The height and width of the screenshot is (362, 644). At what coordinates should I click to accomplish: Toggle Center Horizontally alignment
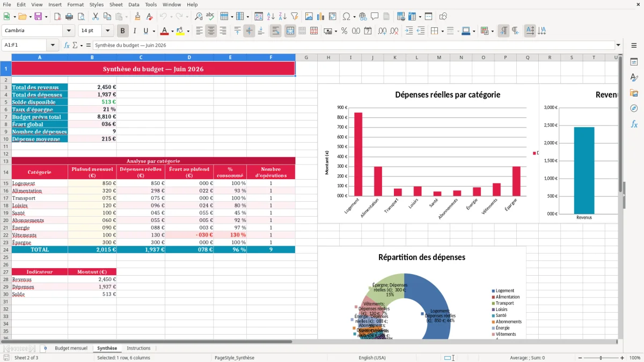pos(211,31)
